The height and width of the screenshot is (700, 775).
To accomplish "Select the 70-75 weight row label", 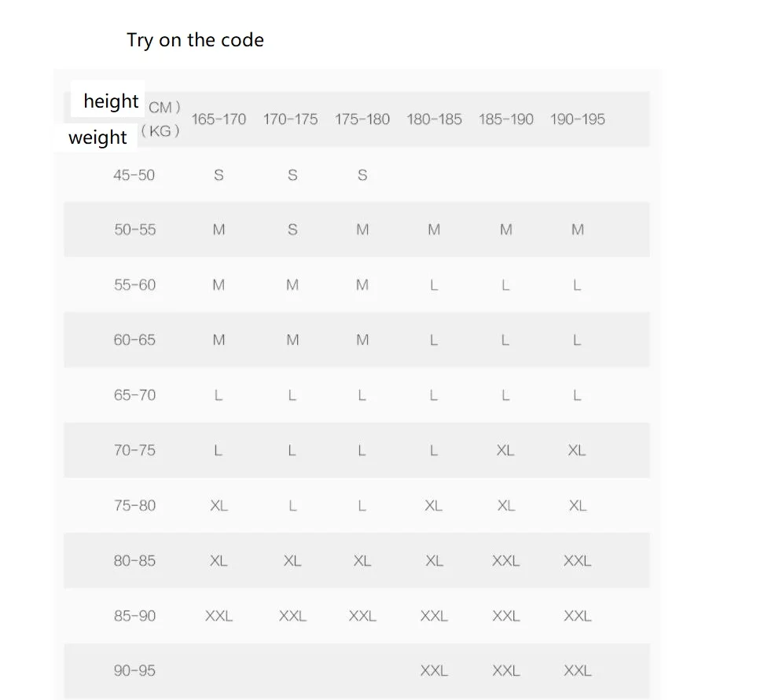I will (134, 450).
